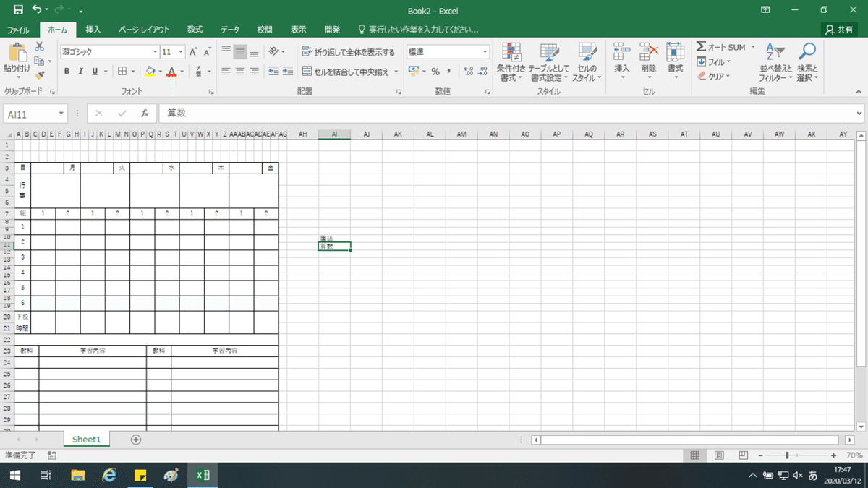
Task: Open 検索と選択 find and select
Action: [807, 62]
